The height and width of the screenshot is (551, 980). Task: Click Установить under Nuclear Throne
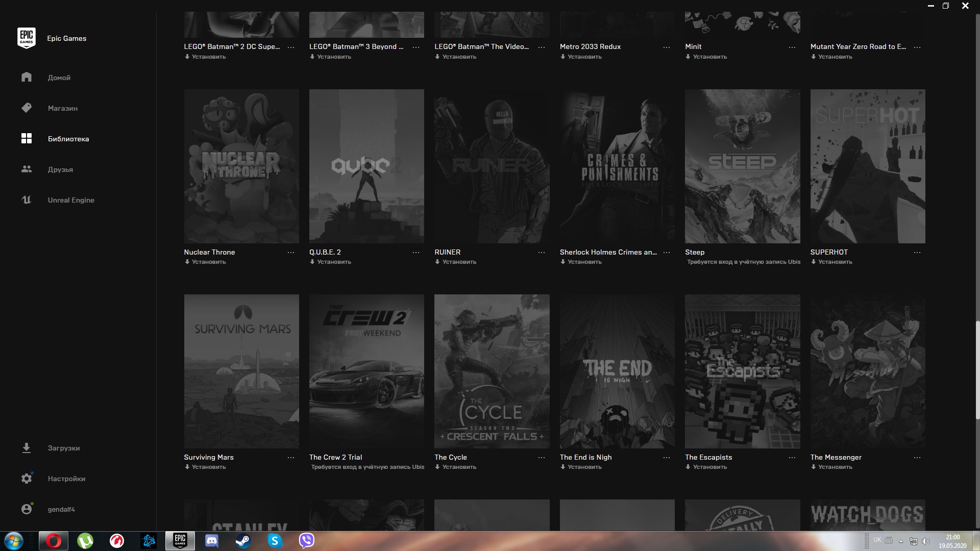point(205,262)
